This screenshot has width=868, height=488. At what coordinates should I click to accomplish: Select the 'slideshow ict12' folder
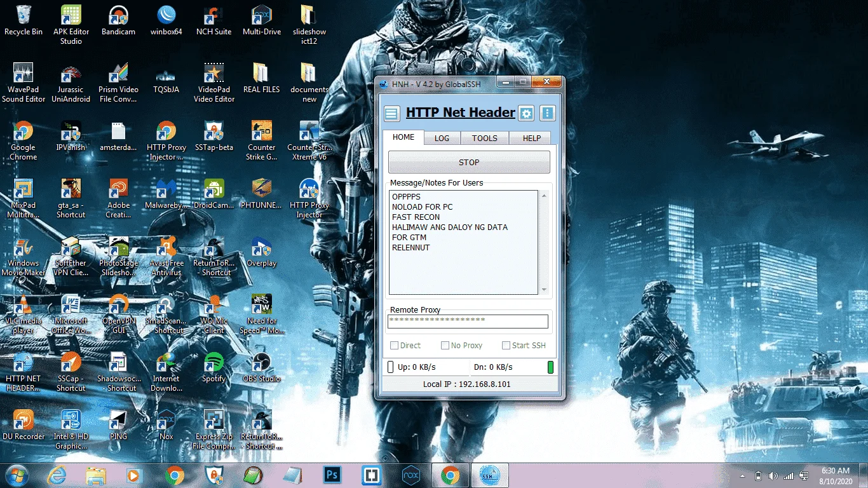pos(309,25)
